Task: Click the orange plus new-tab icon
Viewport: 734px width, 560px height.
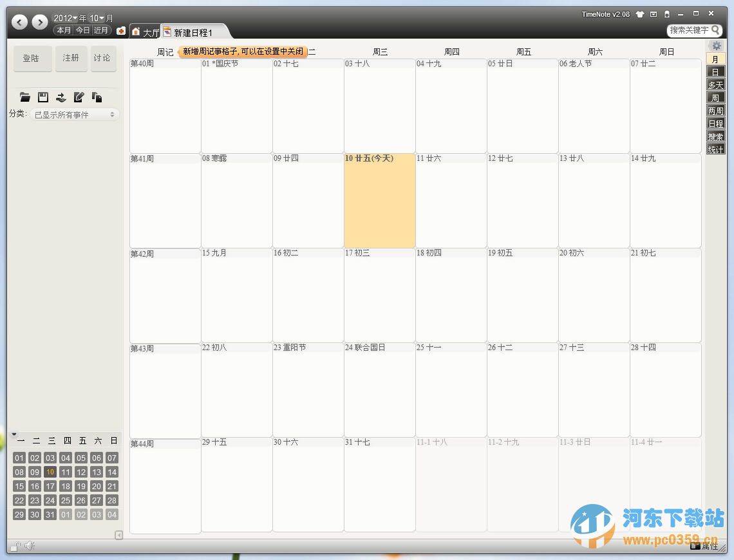Action: pos(121,30)
